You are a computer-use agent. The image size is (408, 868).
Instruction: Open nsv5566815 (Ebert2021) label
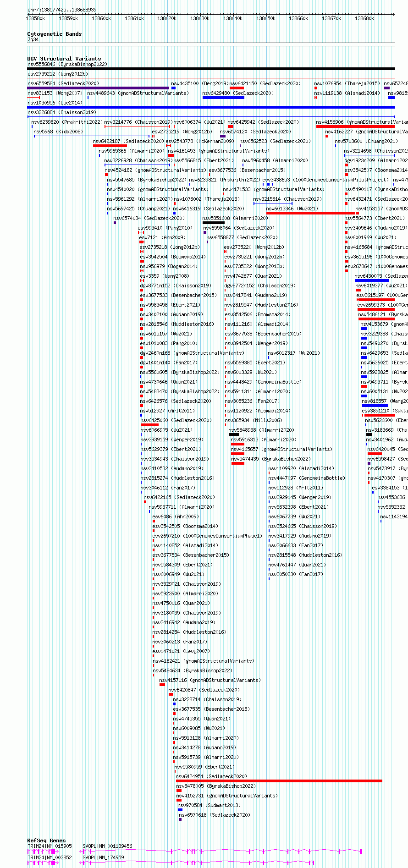pos(204,161)
